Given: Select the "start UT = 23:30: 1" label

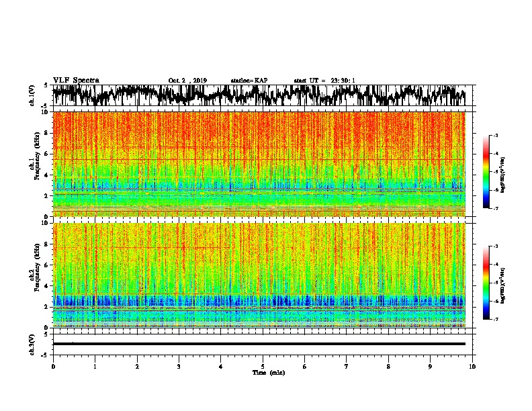Looking at the screenshot, I should [x=324, y=81].
